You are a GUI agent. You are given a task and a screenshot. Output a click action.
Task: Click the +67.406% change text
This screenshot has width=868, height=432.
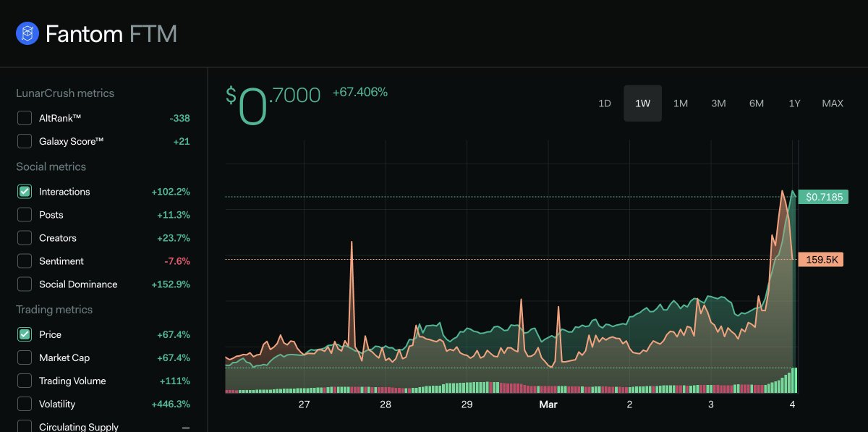tap(360, 93)
